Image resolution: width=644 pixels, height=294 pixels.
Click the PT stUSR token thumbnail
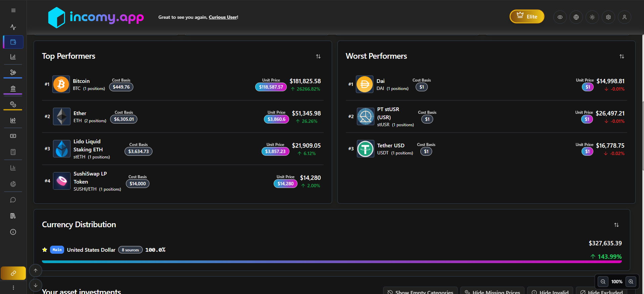click(x=365, y=116)
